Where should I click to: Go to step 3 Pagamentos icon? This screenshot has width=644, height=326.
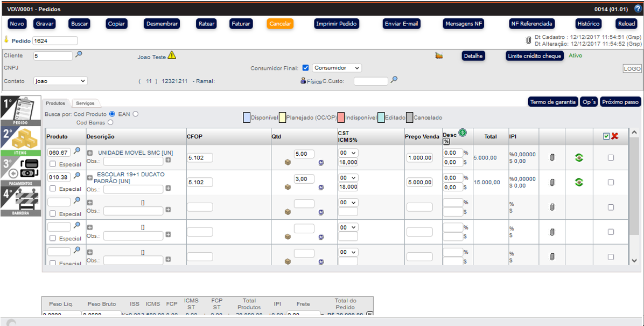pyautogui.click(x=20, y=171)
